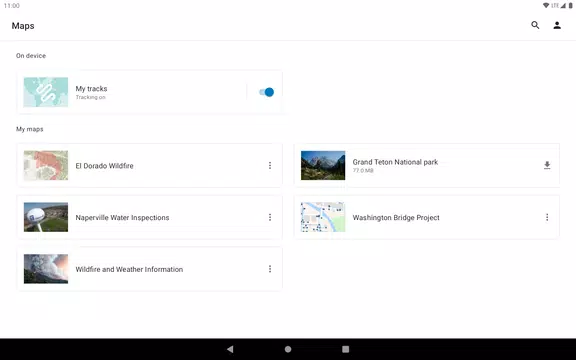Open overflow menu for Wildfire and Weather Information
Screen dimensions: 576x360
click(x=270, y=269)
